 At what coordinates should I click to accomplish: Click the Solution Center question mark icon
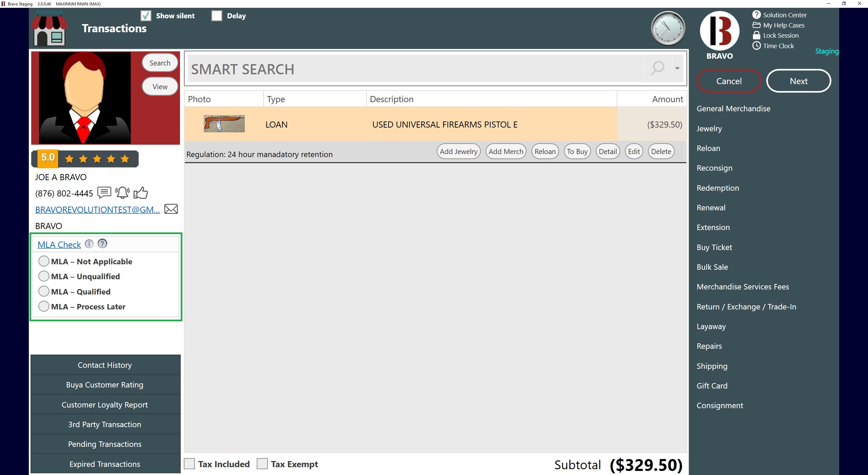tap(756, 15)
